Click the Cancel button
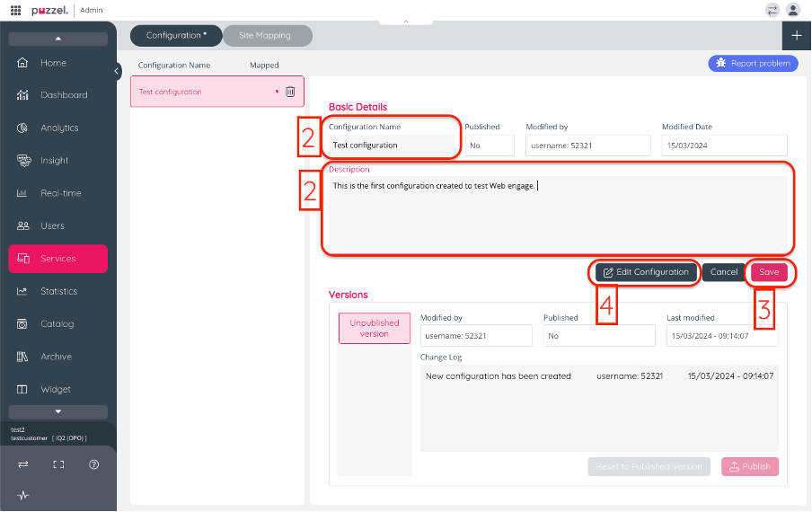Image resolution: width=812 pixels, height=512 pixels. coord(724,272)
